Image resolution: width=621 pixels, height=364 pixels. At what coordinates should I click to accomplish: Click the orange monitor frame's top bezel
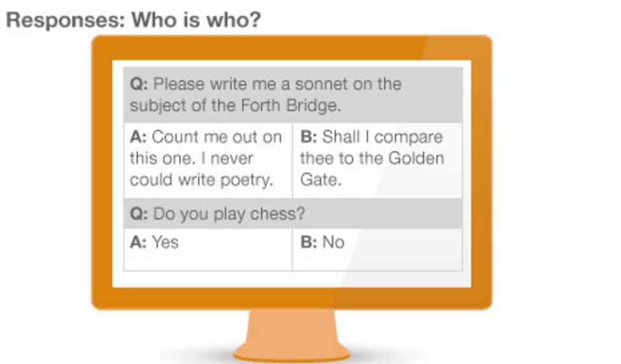(x=291, y=48)
